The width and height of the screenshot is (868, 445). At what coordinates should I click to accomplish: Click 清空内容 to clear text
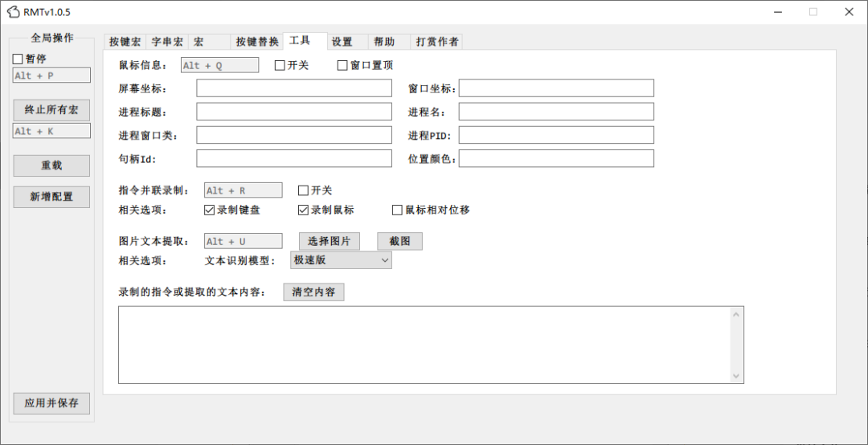tap(313, 292)
